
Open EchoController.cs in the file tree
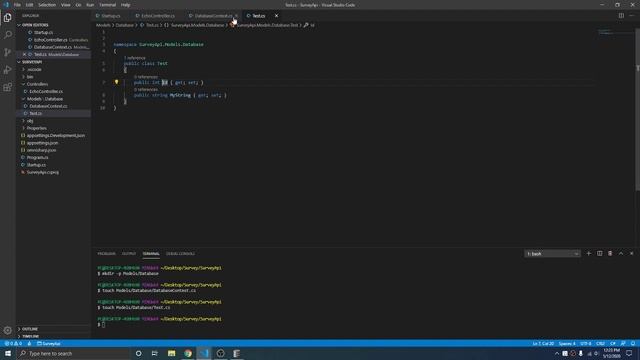(46, 91)
